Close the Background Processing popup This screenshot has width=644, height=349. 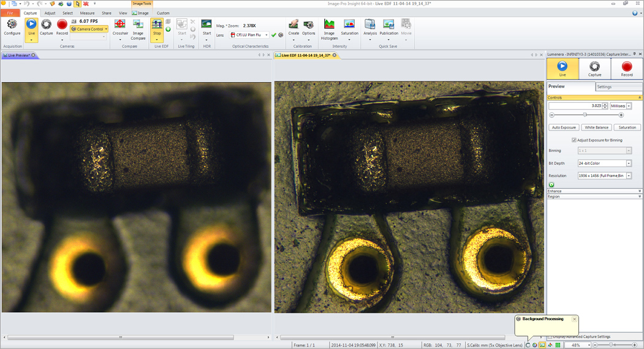[574, 319]
